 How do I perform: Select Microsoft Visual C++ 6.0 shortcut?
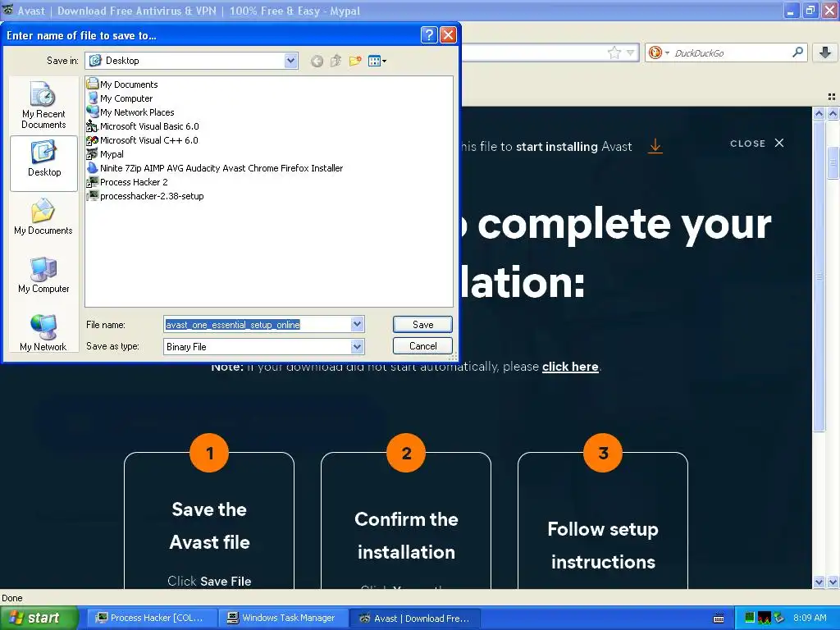pos(143,139)
